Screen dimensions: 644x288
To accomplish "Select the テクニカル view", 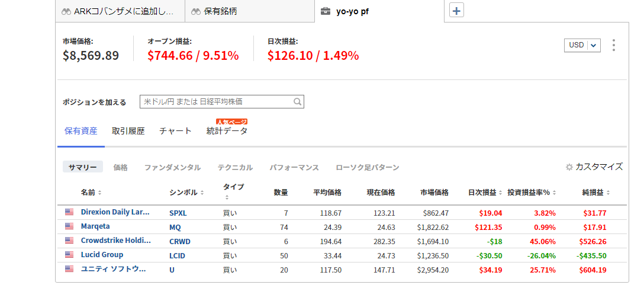I will (235, 168).
